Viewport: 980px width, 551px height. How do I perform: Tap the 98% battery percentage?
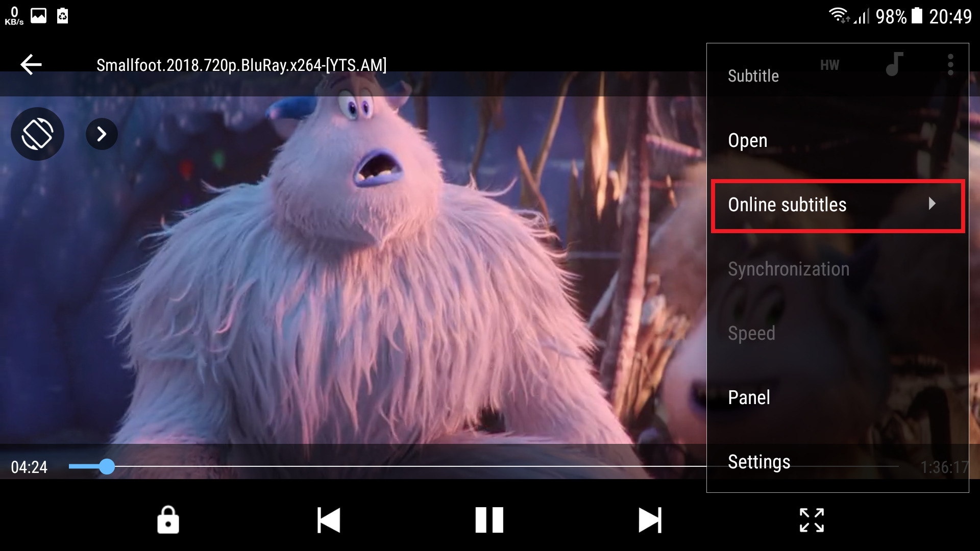891,17
